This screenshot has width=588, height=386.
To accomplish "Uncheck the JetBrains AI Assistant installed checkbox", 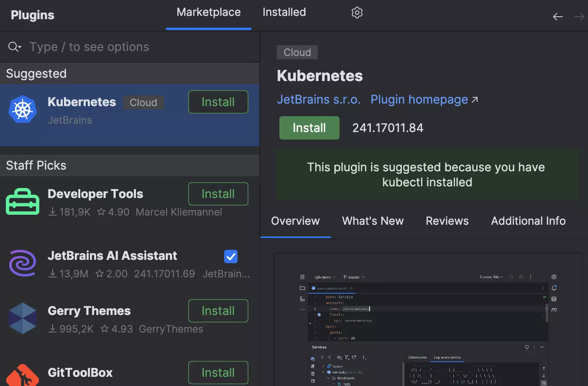I will pyautogui.click(x=230, y=256).
